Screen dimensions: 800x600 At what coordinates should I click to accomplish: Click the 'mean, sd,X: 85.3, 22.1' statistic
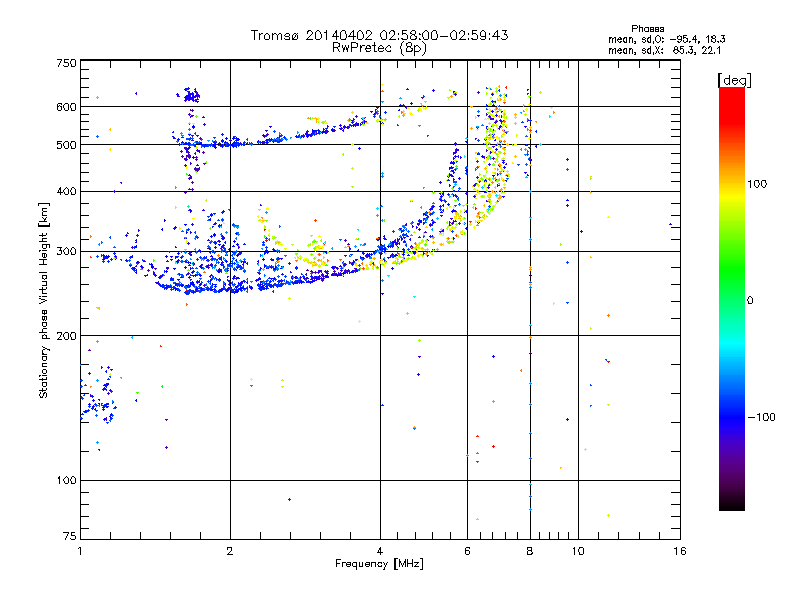click(x=664, y=51)
